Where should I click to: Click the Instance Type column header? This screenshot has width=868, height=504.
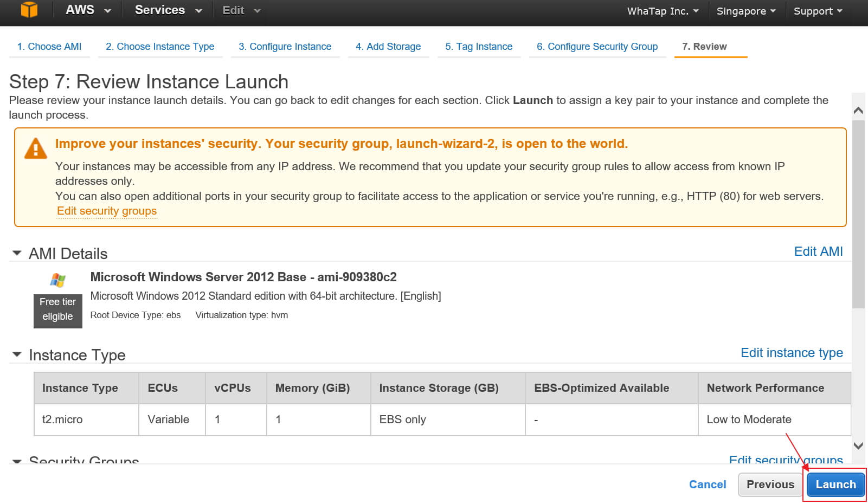click(x=86, y=388)
